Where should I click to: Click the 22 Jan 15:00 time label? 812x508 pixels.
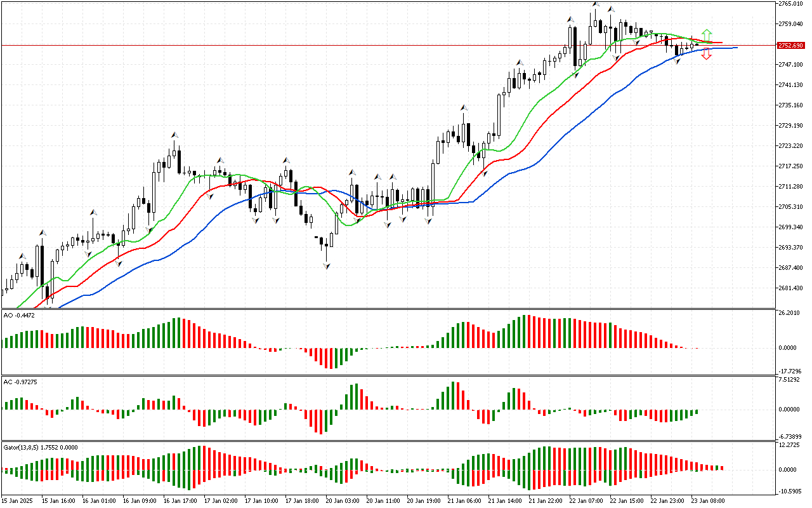(x=626, y=501)
